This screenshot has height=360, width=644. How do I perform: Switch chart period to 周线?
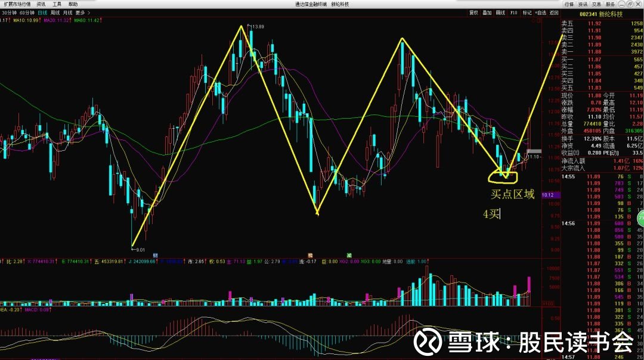coord(55,13)
